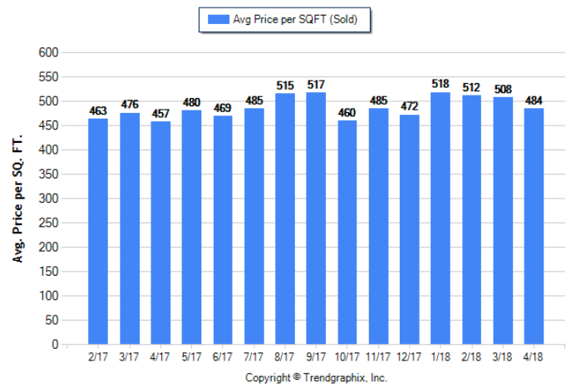Click the 11/17 x-axis label
The image size is (581, 392).
[x=378, y=357]
